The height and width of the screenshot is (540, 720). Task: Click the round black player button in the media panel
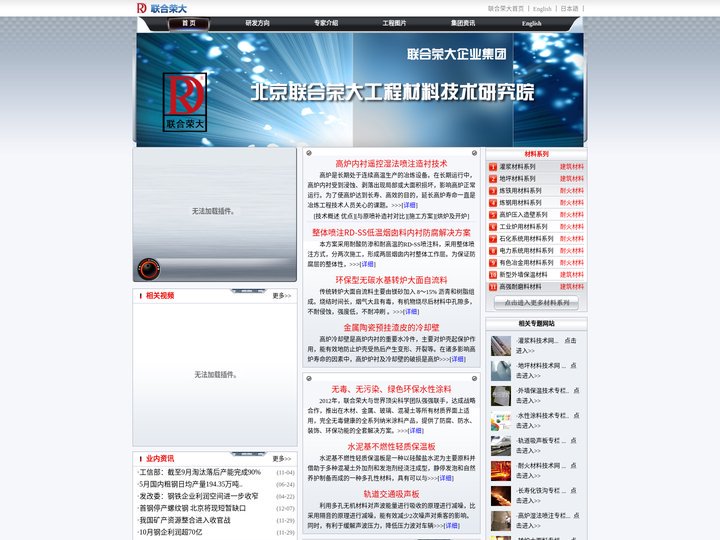pyautogui.click(x=149, y=269)
